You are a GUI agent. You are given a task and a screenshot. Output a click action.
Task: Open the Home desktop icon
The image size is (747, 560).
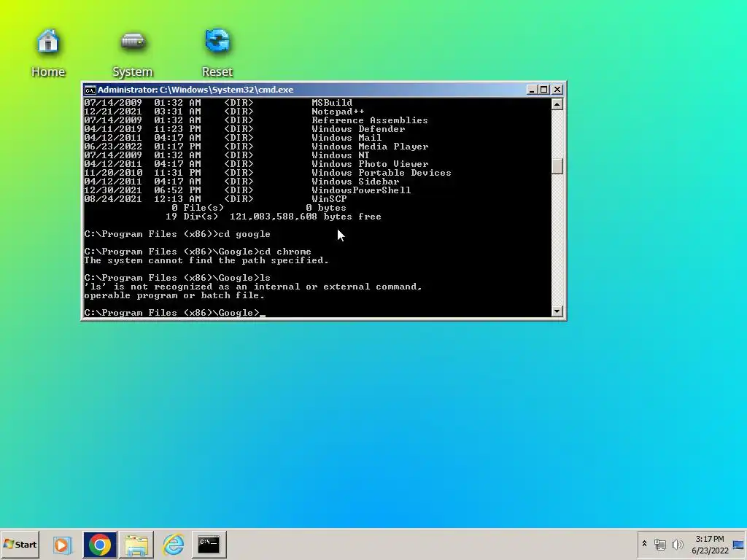click(47, 52)
